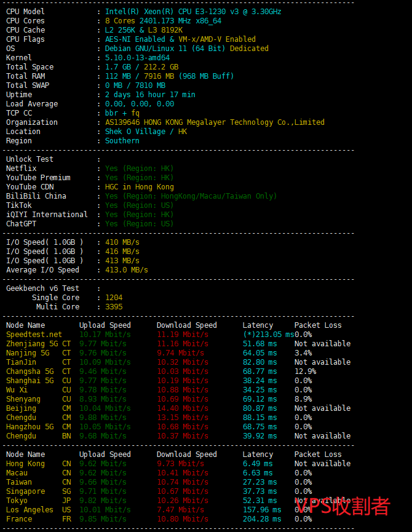412x532 pixels.
Task: Click the Multi Core score 3395
Action: 114,307
